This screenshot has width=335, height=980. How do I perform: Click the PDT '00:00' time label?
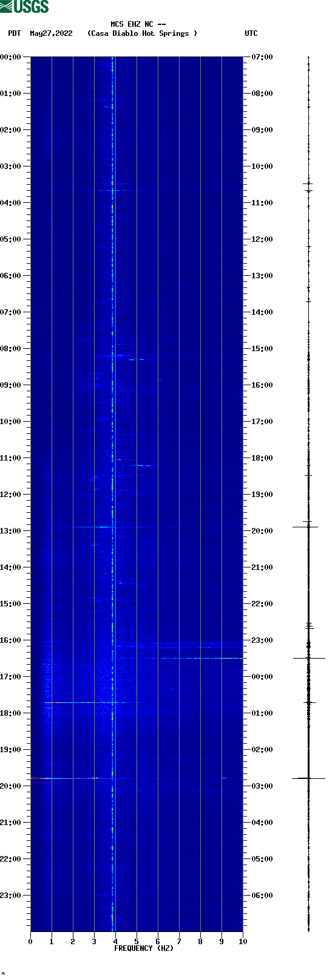pos(11,57)
